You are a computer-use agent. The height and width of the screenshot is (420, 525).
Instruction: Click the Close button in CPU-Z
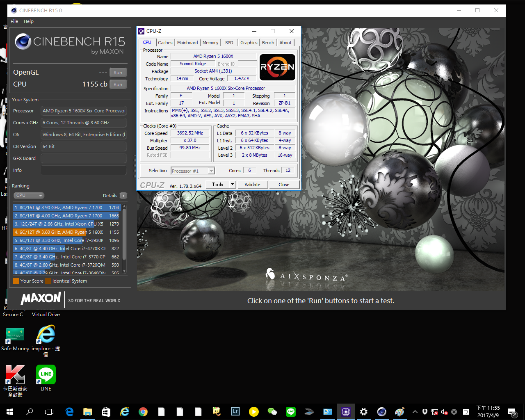point(284,185)
